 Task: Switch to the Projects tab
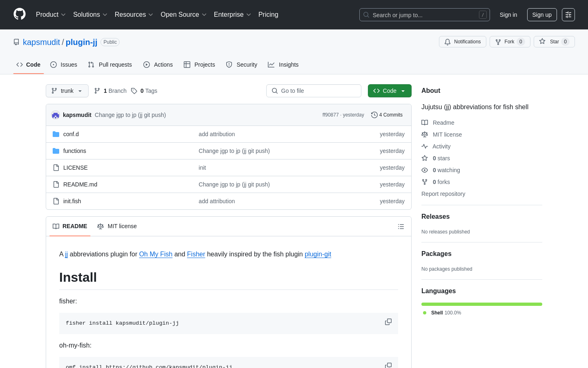199,65
